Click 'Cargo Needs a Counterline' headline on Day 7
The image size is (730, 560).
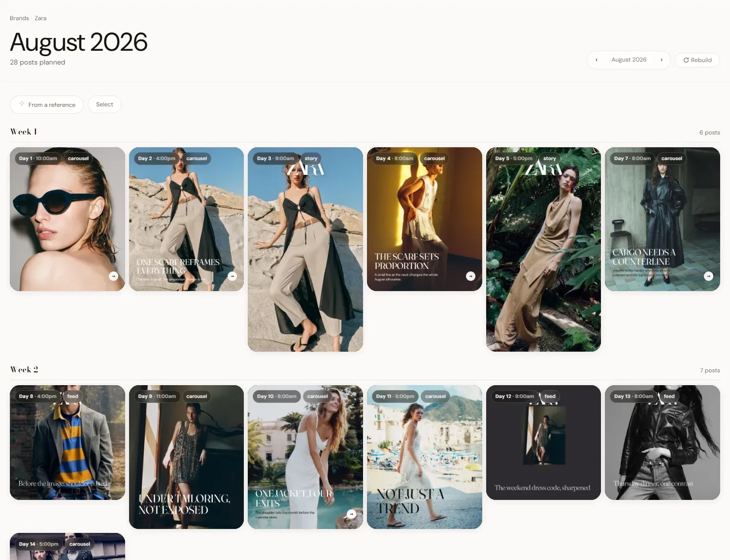644,257
